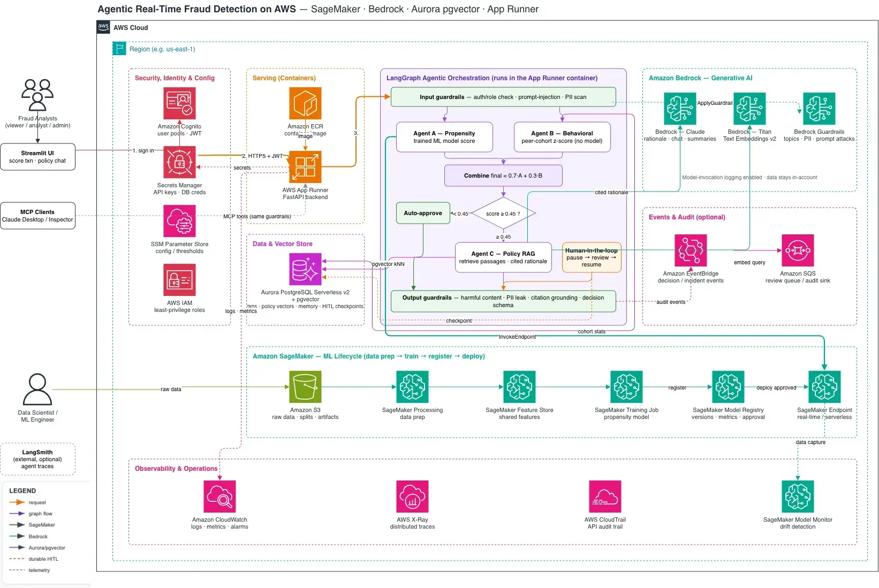Click the Input guardrails node
The height and width of the screenshot is (588, 879).
click(503, 97)
